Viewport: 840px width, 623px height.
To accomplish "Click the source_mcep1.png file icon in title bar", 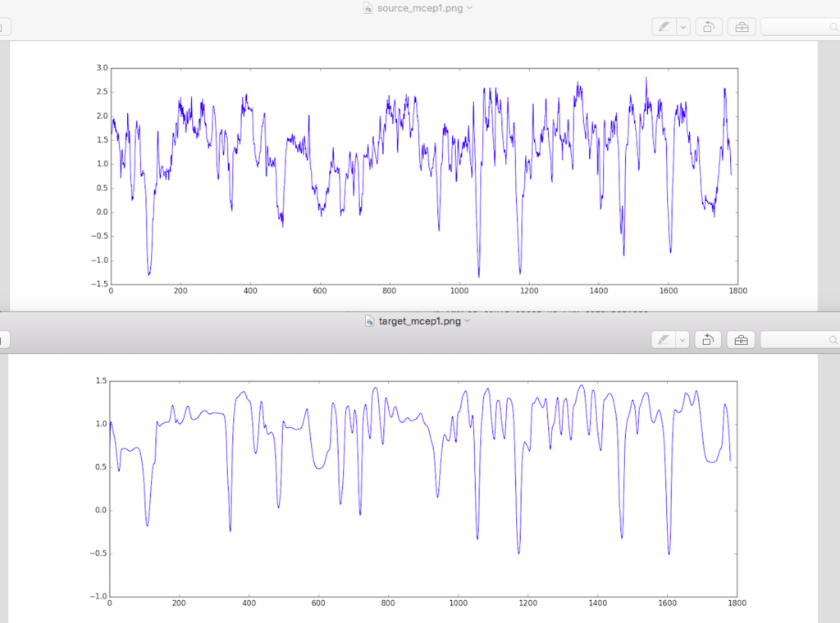I will (368, 8).
